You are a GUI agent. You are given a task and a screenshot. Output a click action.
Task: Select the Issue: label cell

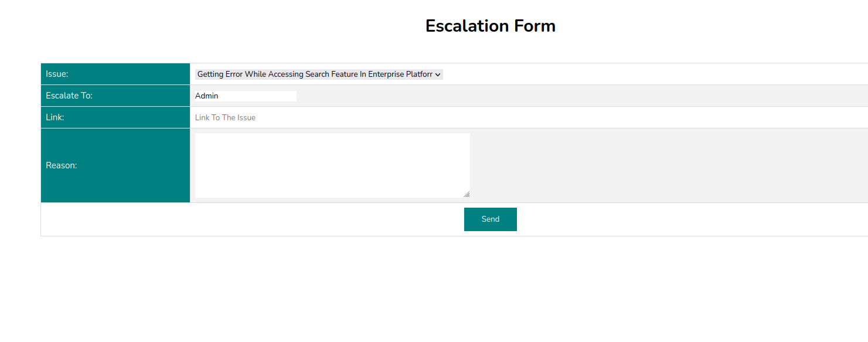[x=115, y=74]
